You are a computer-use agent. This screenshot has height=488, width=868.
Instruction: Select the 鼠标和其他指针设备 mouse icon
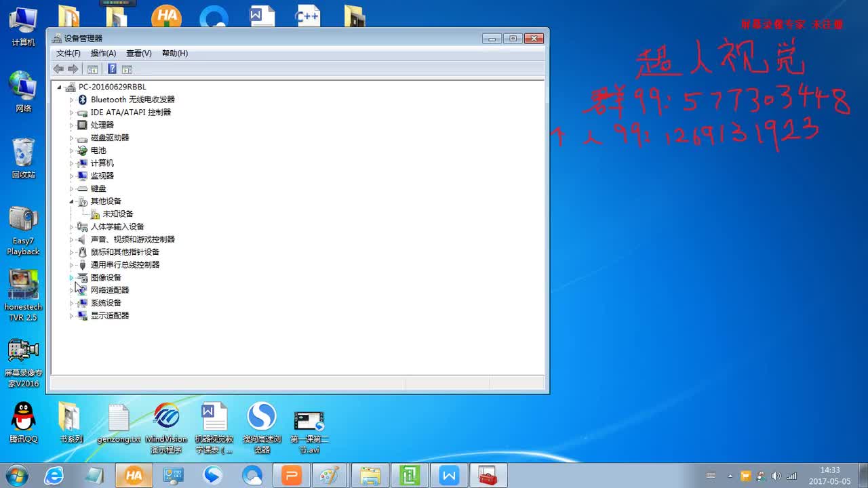[83, 252]
